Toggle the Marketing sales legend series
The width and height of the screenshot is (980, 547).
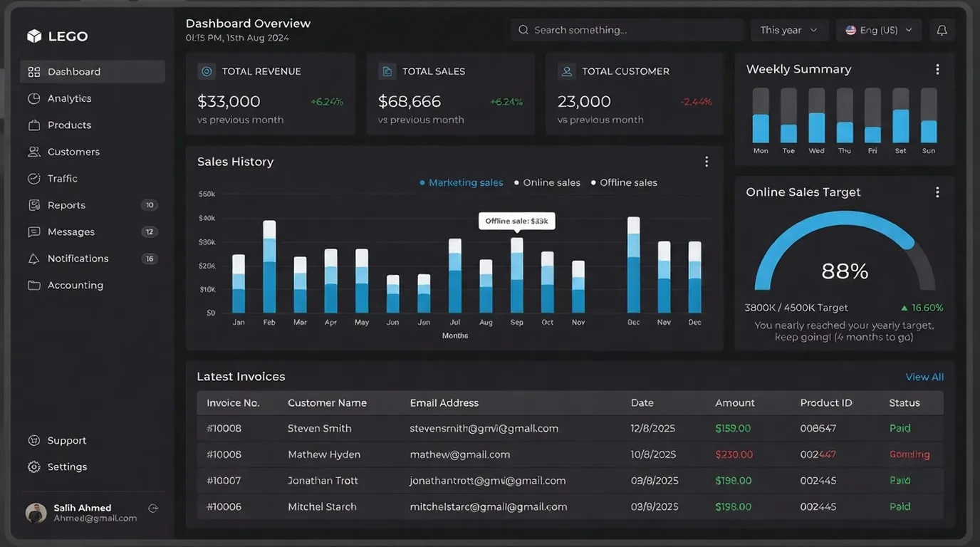click(x=462, y=183)
